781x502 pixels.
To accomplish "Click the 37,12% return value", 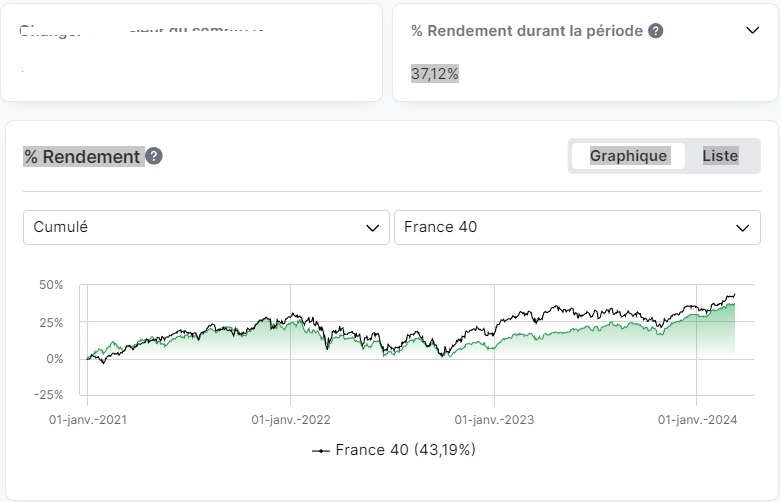I will click(435, 73).
